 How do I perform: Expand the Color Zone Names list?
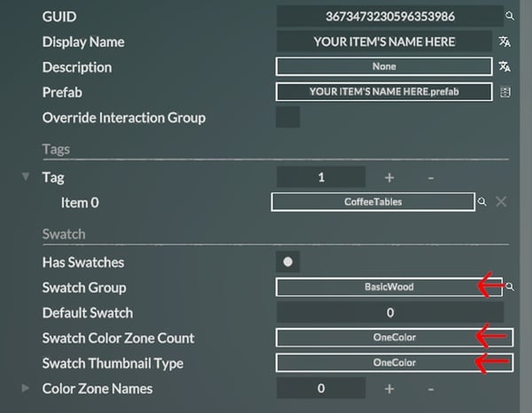click(25, 388)
